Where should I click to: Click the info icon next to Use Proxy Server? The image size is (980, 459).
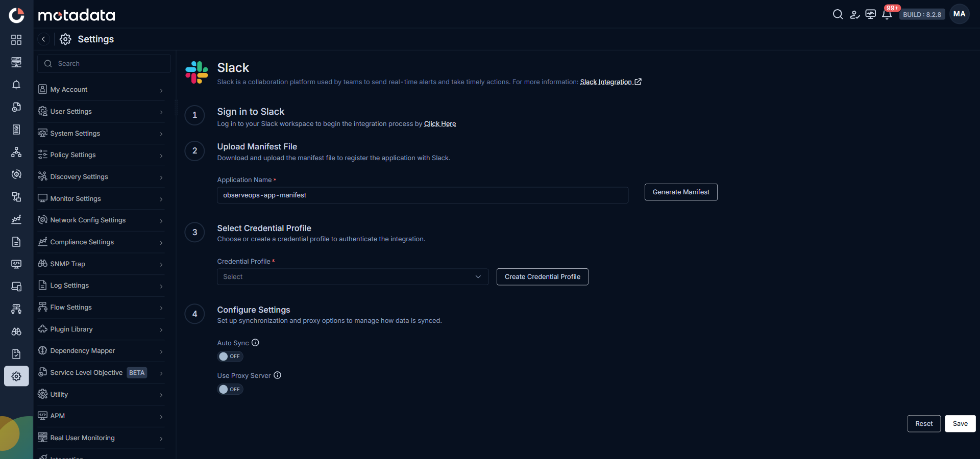coord(277,375)
